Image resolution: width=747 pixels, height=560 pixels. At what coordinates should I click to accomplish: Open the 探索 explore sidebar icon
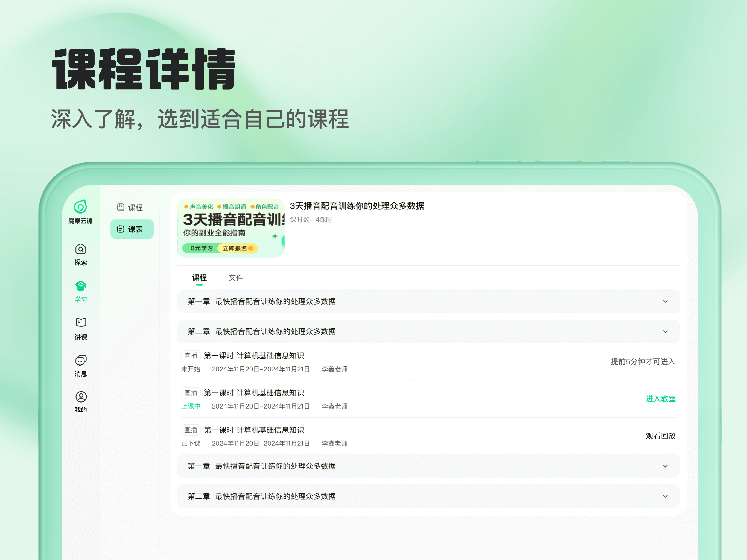(x=81, y=250)
